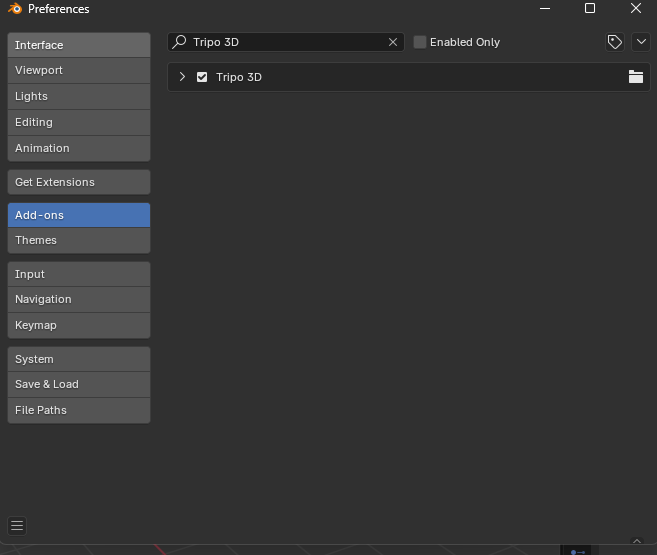Clear the Tripo 3D search text
Image resolution: width=657 pixels, height=555 pixels.
pyautogui.click(x=393, y=42)
